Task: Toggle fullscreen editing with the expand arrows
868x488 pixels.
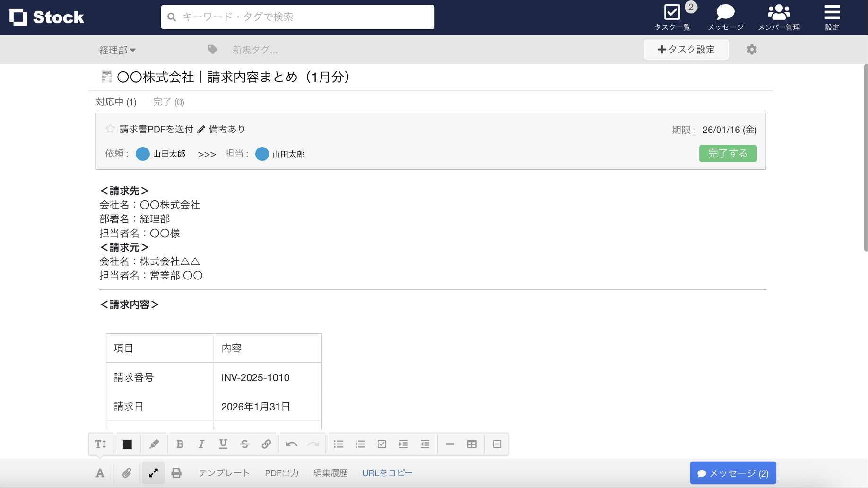Action: (x=153, y=472)
